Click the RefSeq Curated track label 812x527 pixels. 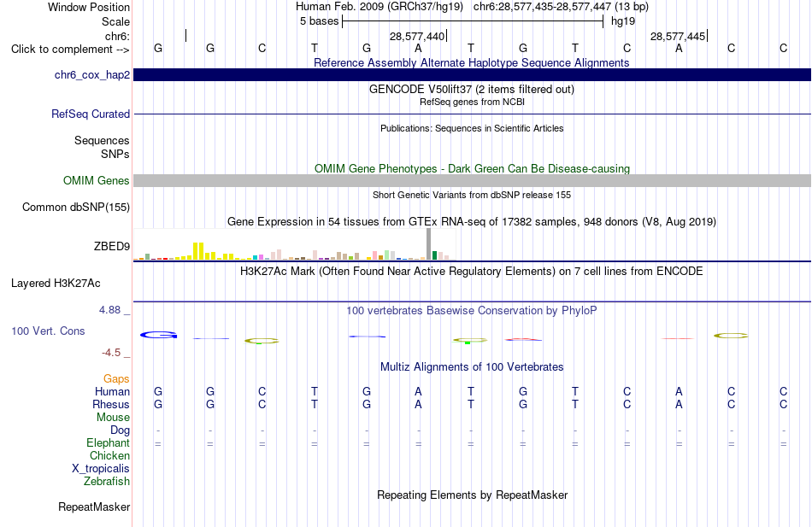91,114
